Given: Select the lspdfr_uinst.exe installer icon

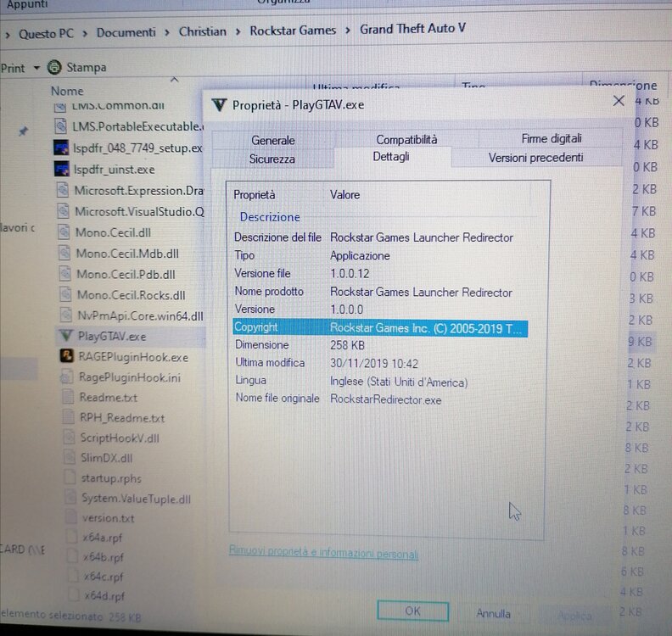Looking at the screenshot, I should [62, 169].
